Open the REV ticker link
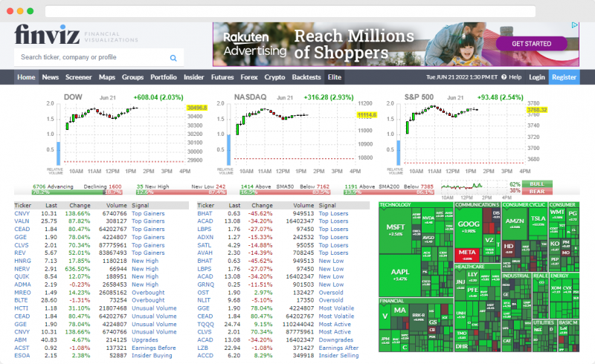The height and width of the screenshot is (364, 595). (20, 253)
